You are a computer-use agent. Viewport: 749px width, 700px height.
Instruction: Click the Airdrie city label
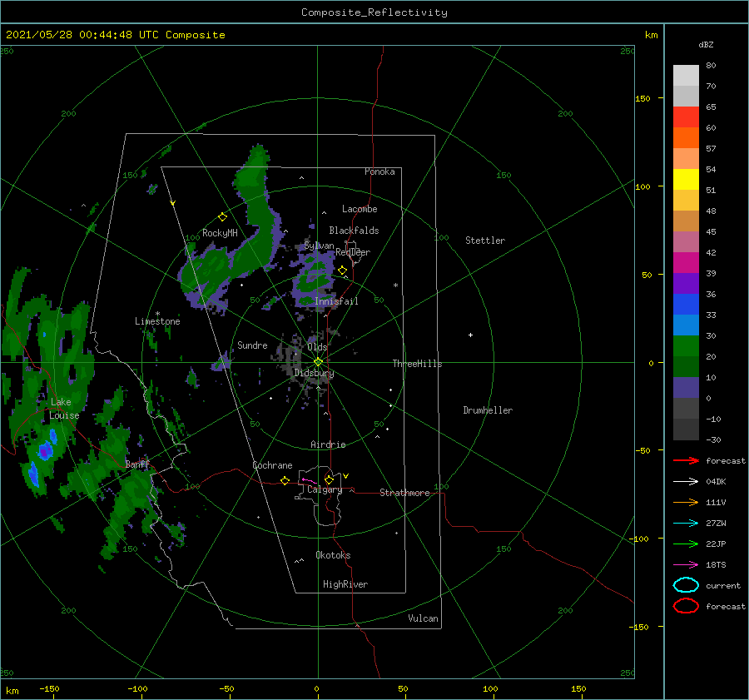pos(328,444)
